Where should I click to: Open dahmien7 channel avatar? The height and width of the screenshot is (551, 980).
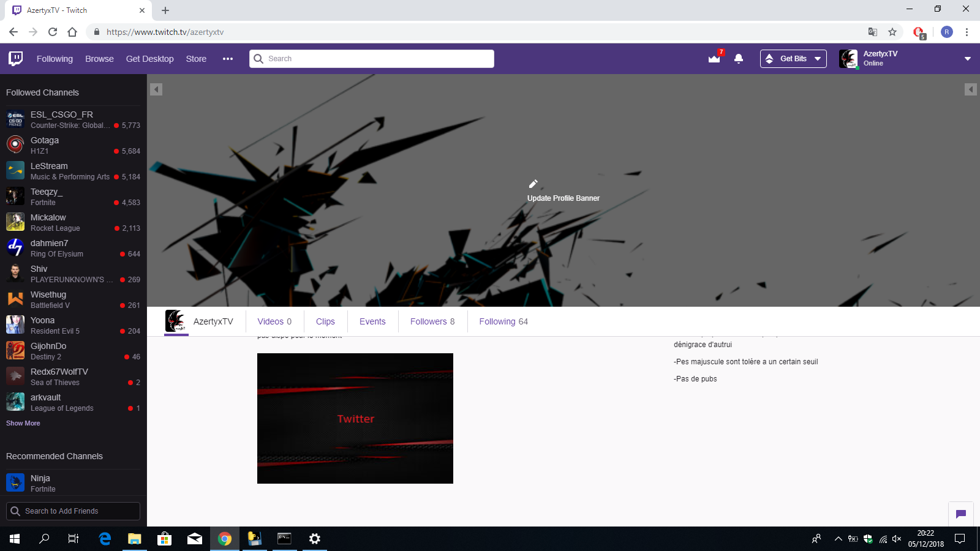(15, 247)
